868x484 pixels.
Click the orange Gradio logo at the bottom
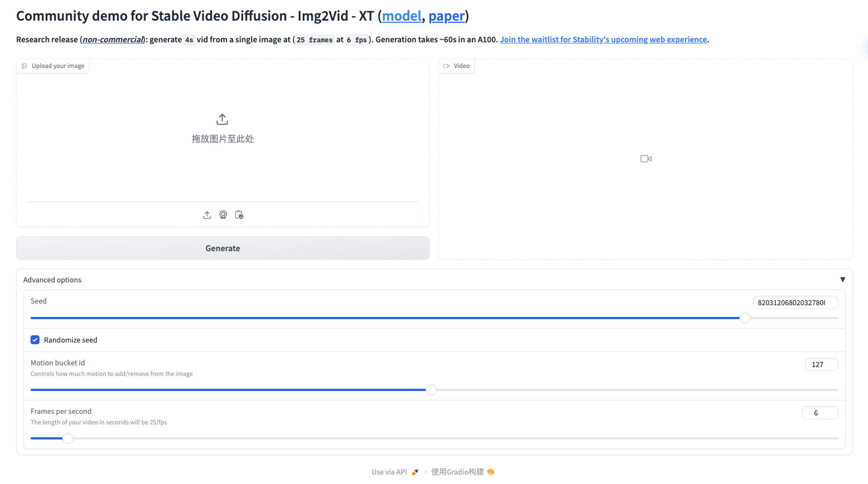pos(490,471)
